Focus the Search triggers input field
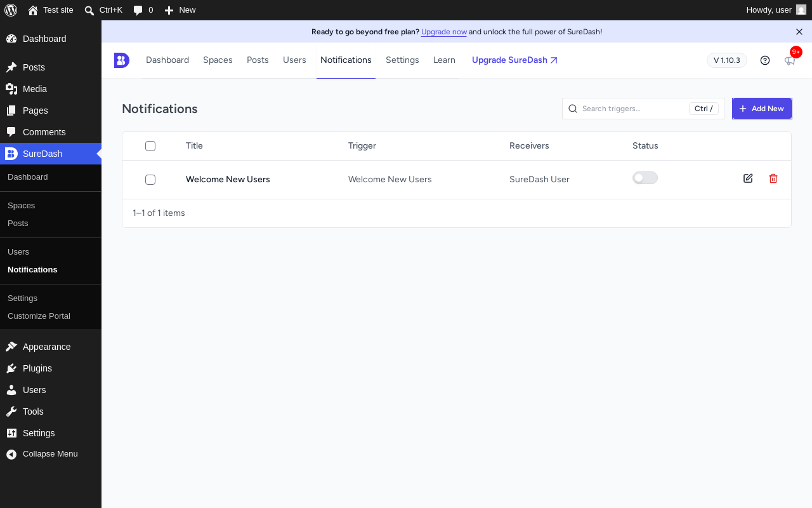 (x=643, y=109)
